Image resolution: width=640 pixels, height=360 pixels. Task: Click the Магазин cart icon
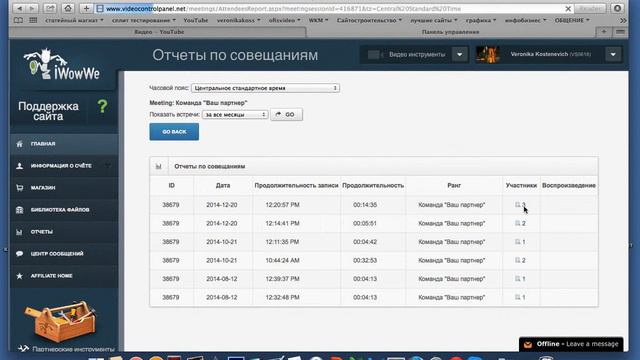coord(19,188)
